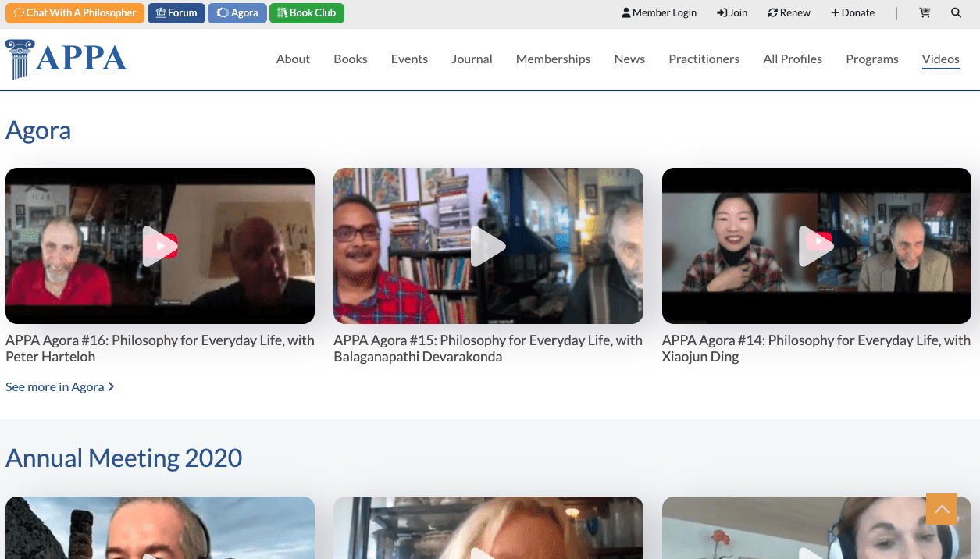This screenshot has height=559, width=980.
Task: Play the Agora #16 video
Action: pos(160,246)
